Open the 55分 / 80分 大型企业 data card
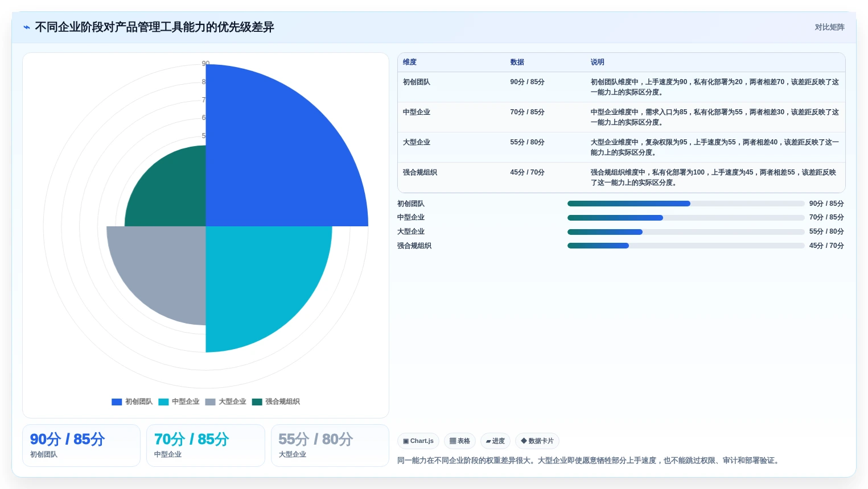The width and height of the screenshot is (868, 489). (x=330, y=446)
